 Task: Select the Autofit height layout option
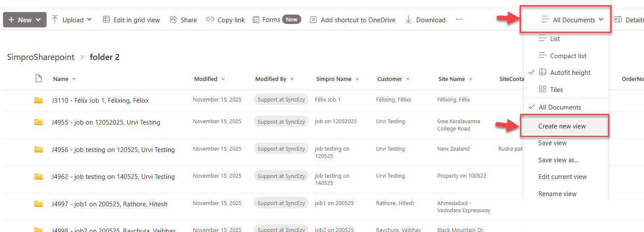[x=570, y=73]
